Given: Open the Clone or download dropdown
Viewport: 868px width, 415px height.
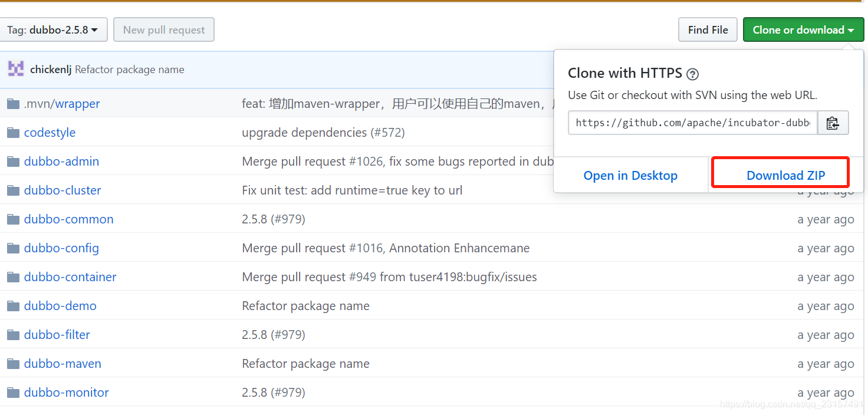Looking at the screenshot, I should point(803,29).
